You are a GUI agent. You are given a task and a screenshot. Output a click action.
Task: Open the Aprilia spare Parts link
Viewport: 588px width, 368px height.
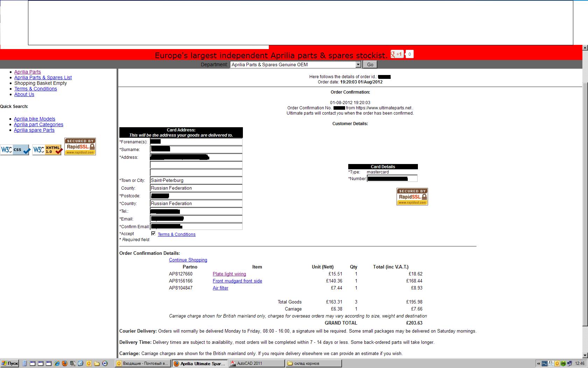click(x=34, y=130)
